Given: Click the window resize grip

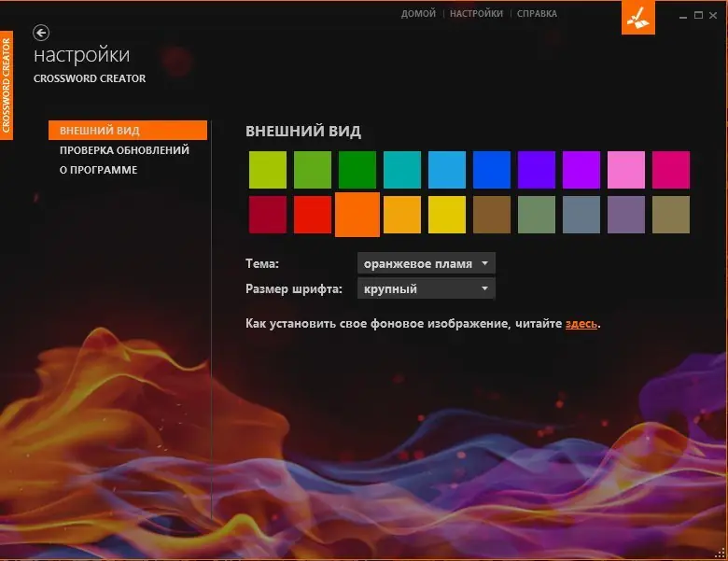Looking at the screenshot, I should coord(721,553).
